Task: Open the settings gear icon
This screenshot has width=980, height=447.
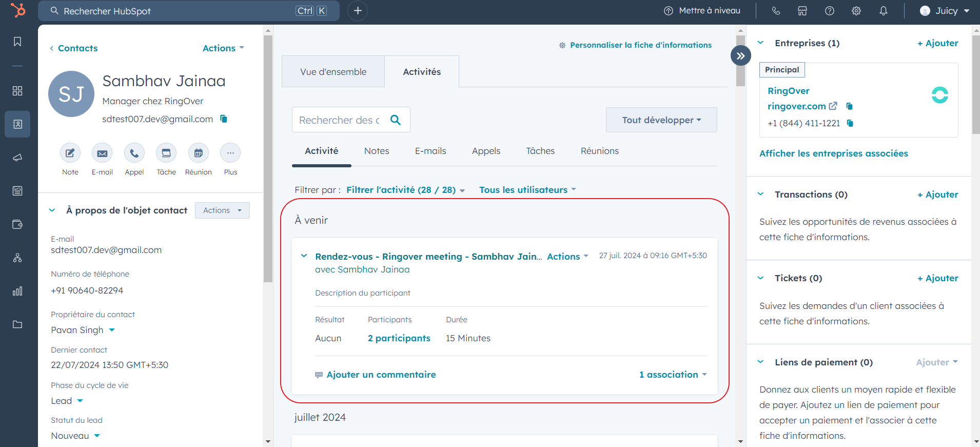Action: click(x=856, y=11)
